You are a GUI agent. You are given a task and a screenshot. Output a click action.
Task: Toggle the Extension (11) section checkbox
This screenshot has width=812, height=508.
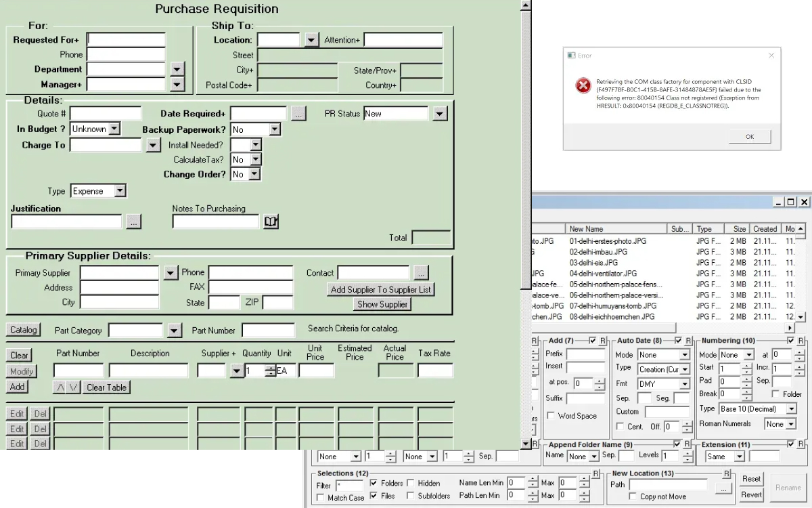790,444
